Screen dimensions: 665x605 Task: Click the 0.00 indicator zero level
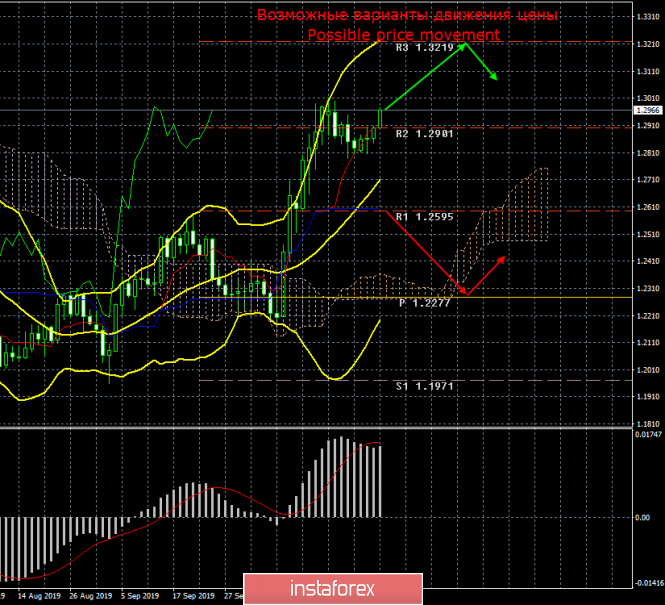click(x=643, y=518)
